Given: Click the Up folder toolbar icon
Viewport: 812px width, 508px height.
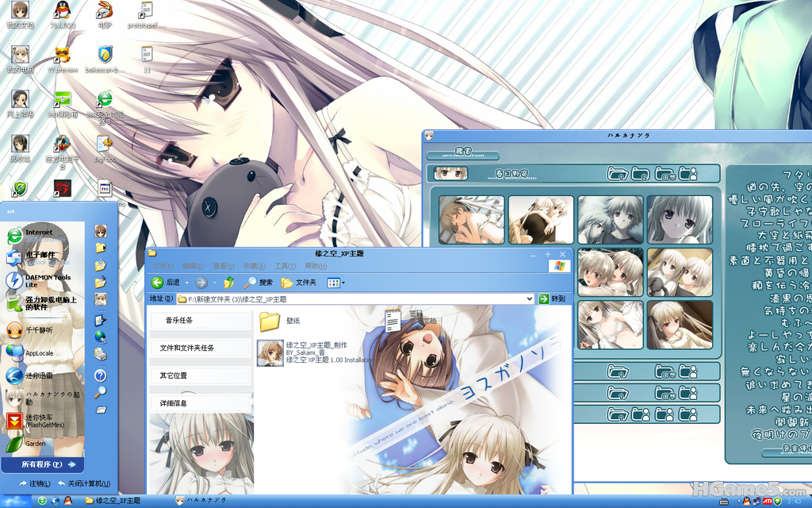Looking at the screenshot, I should 229,283.
